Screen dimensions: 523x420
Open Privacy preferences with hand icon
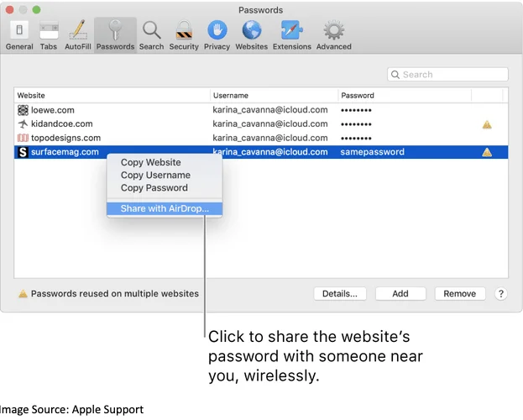click(217, 34)
